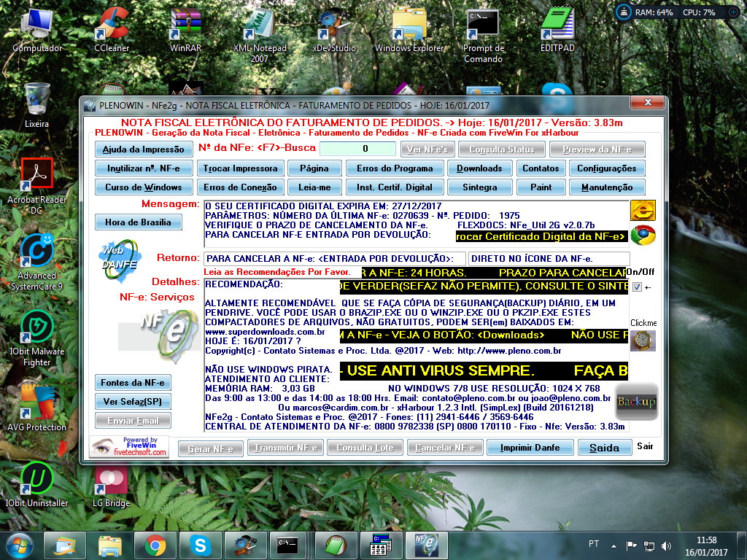The width and height of the screenshot is (747, 560).
Task: Toggle the On/Off checkbox
Action: 637,287
